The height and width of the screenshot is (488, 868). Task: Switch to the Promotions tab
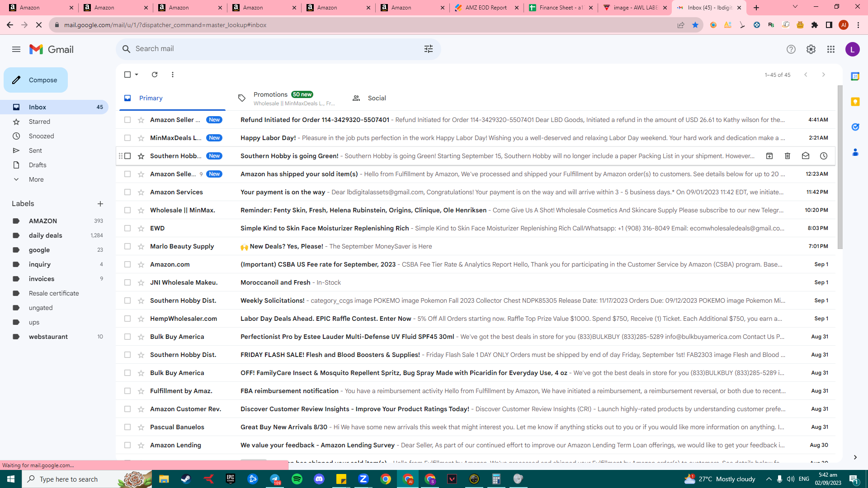287,98
